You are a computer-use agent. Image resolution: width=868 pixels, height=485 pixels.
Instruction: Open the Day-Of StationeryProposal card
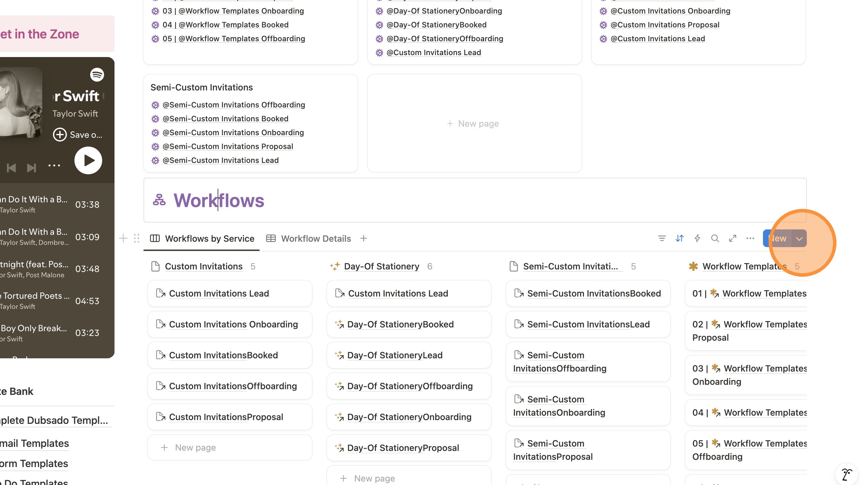click(x=409, y=447)
